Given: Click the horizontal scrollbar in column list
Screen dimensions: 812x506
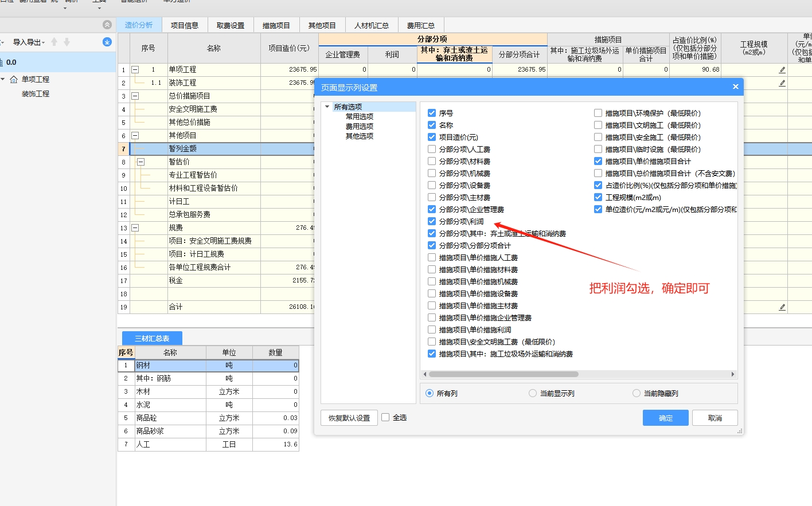Looking at the screenshot, I should (503, 374).
